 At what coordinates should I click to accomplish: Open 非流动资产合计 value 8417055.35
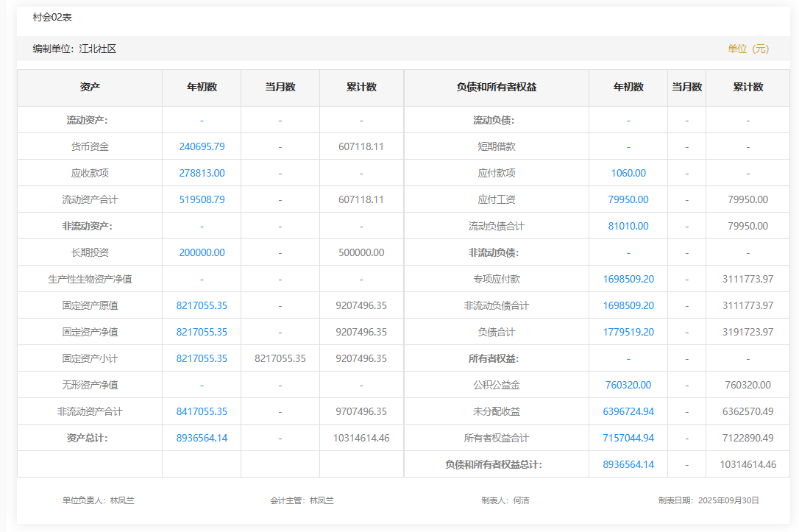pos(202,411)
